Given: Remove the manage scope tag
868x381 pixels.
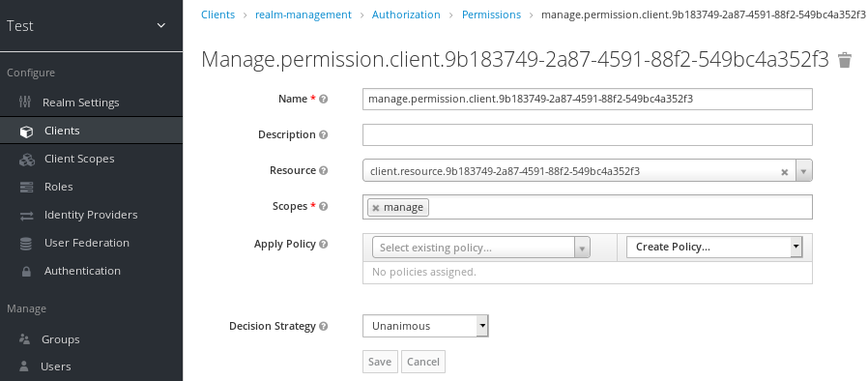Looking at the screenshot, I should pos(376,208).
